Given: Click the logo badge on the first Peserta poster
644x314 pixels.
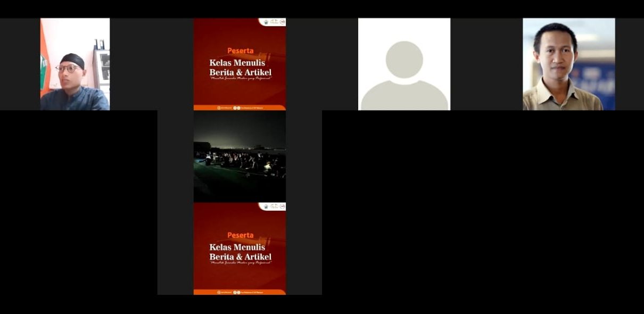Looking at the screenshot, I should click(273, 22).
